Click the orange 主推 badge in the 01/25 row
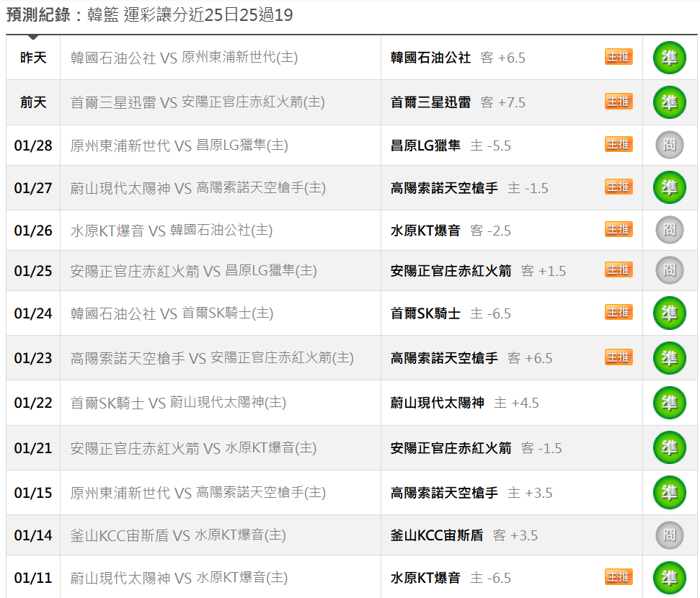This screenshot has height=598, width=700. coord(619,270)
